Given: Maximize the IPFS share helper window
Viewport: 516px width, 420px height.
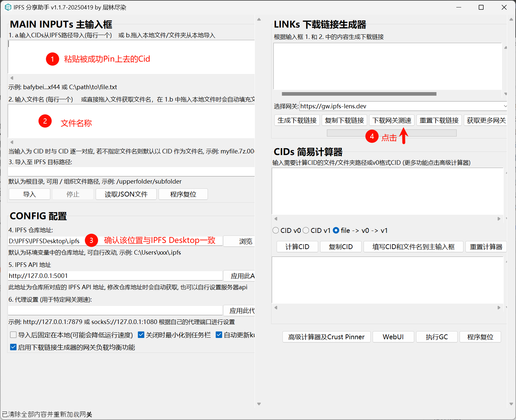Looking at the screenshot, I should [481, 7].
